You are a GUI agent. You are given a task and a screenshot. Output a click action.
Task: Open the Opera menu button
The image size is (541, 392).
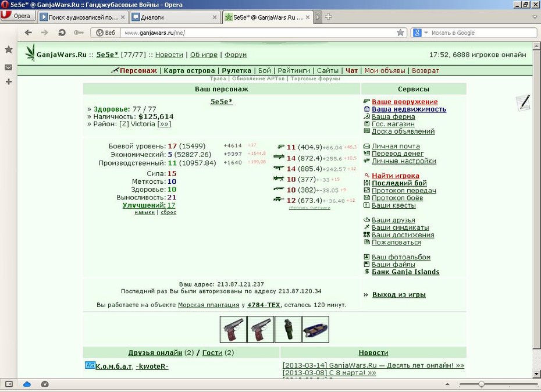click(18, 16)
